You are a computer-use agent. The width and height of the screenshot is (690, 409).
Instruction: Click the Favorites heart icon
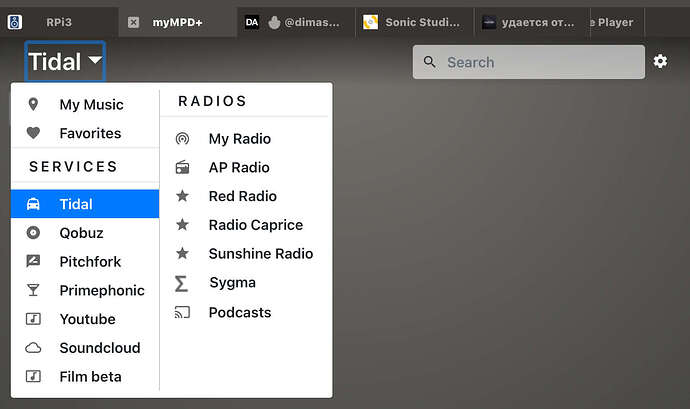(x=33, y=133)
